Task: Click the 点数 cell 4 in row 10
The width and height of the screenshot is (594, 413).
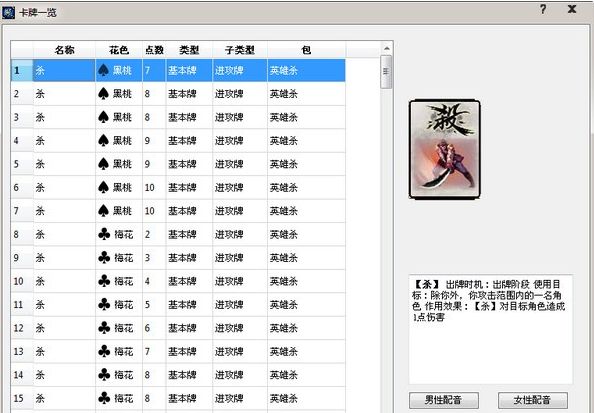Action: click(x=154, y=281)
